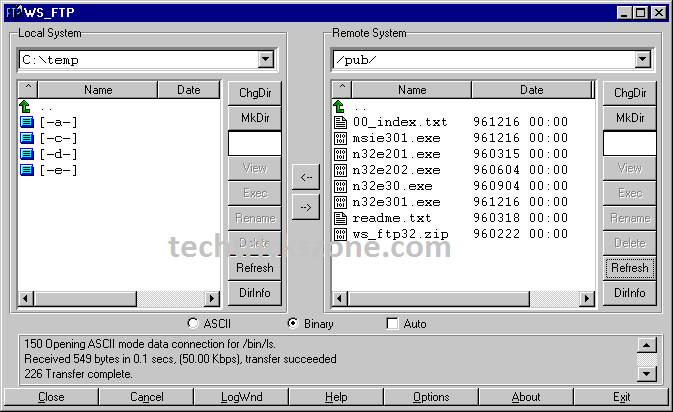Click the local file list horizontal scrollbar
This screenshot has width=673, height=412.
click(x=120, y=298)
